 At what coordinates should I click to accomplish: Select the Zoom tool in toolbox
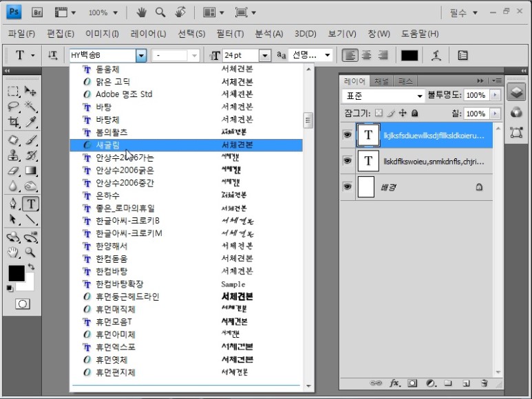[x=31, y=251]
